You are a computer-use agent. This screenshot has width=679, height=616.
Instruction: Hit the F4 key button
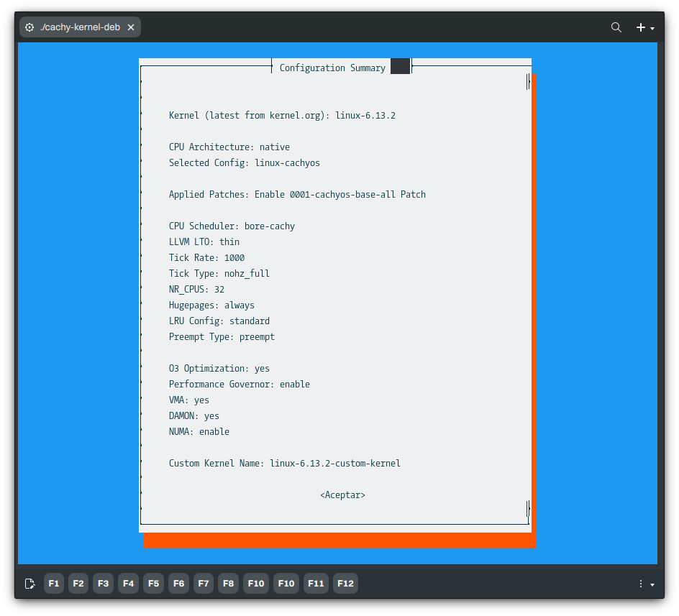point(128,584)
